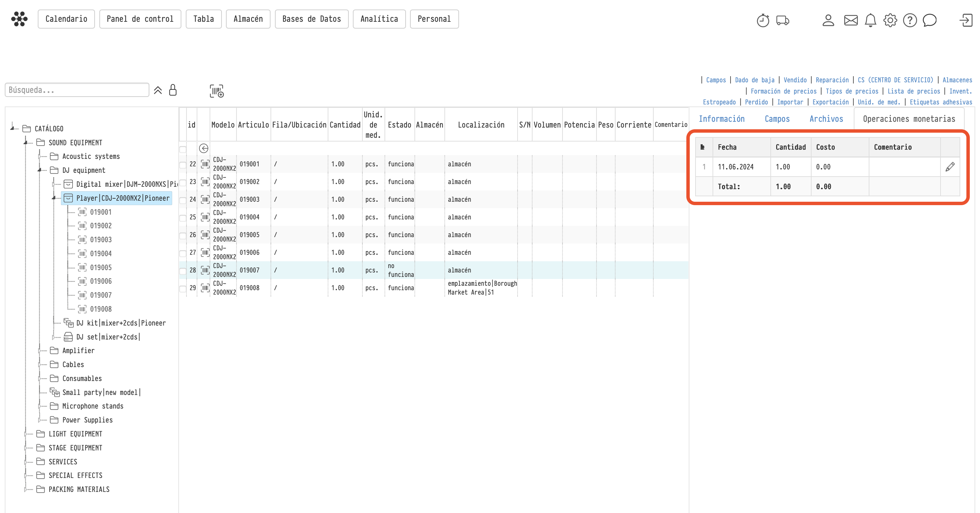Expand the Amplifier folder

pos(39,351)
